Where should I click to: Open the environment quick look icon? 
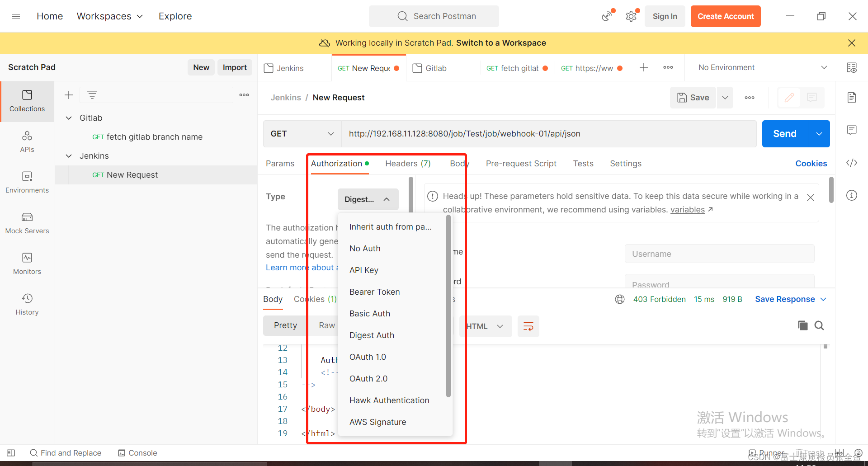point(852,68)
